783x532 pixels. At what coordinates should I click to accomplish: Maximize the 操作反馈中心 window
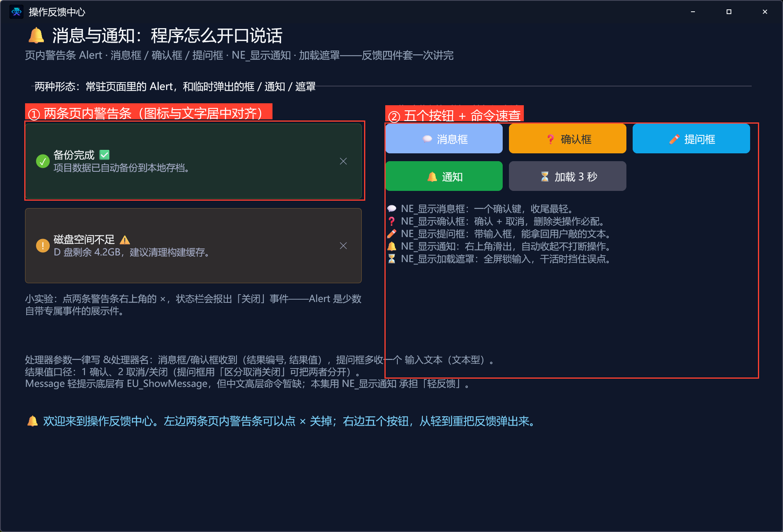(x=729, y=12)
